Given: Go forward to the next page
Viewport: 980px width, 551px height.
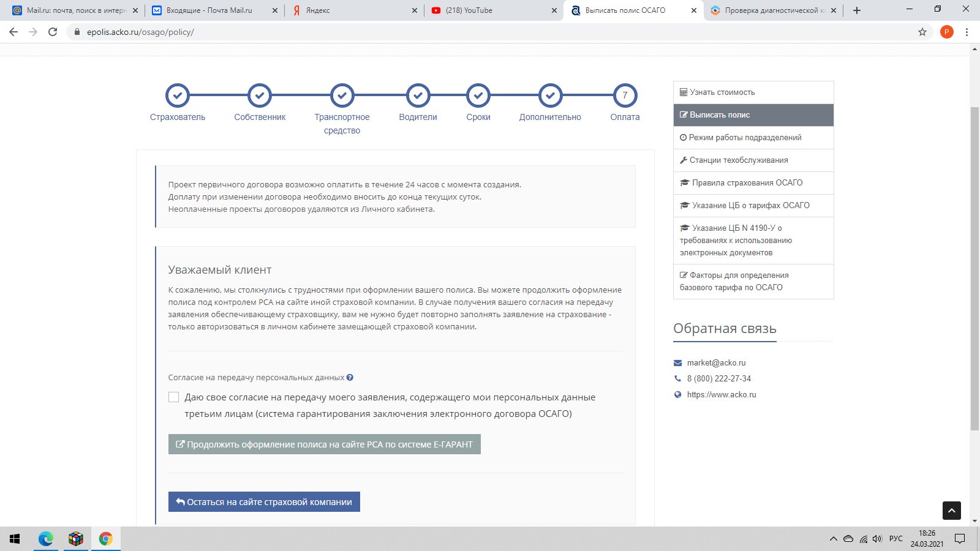Looking at the screenshot, I should click(33, 32).
